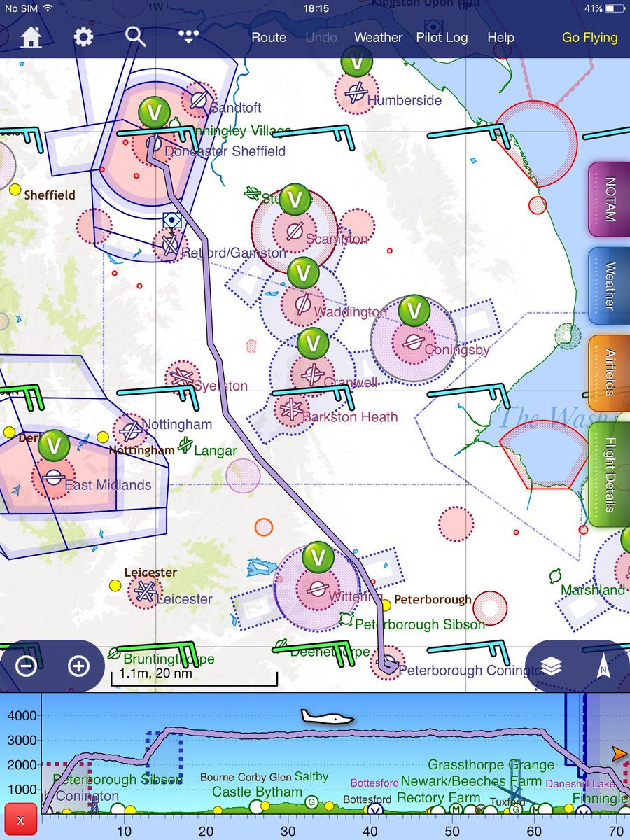
Task: Select the Cranwell V marker
Action: pos(313,343)
